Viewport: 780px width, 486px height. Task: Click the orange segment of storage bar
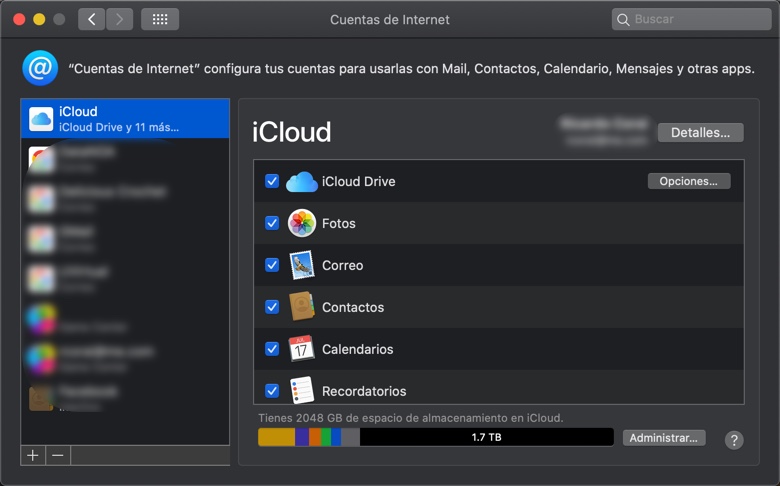coord(315,437)
